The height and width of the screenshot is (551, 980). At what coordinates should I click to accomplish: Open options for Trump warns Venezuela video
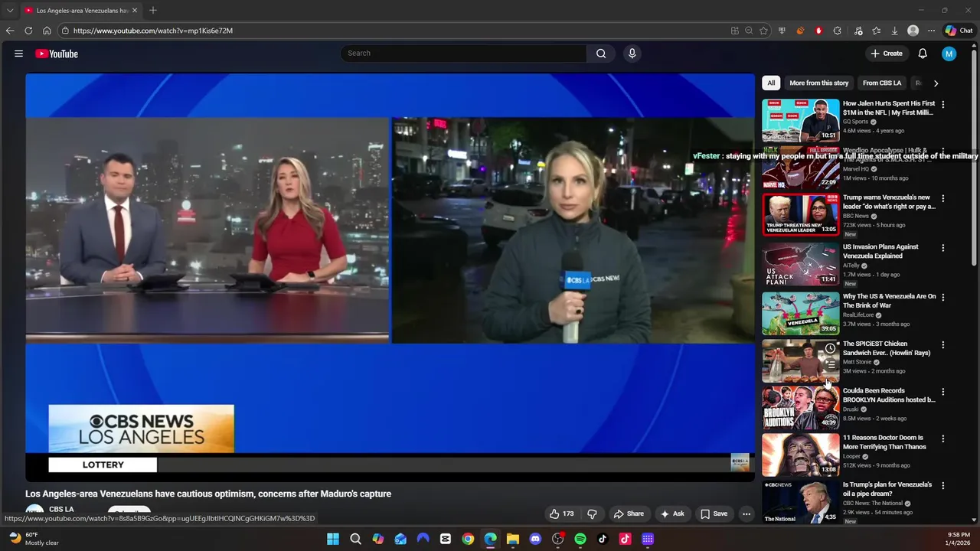pos(942,198)
